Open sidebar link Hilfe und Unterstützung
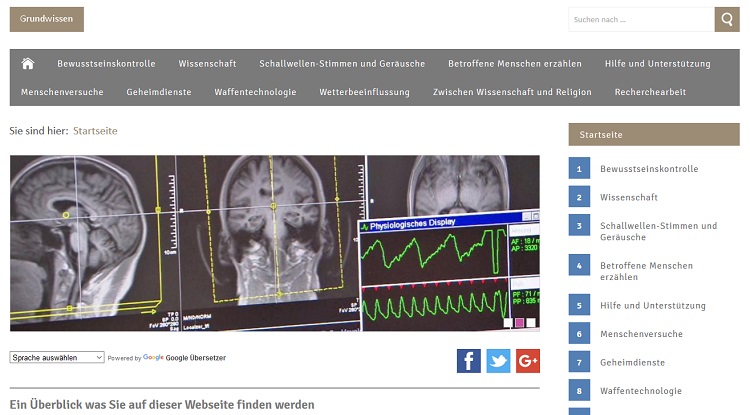 click(653, 306)
